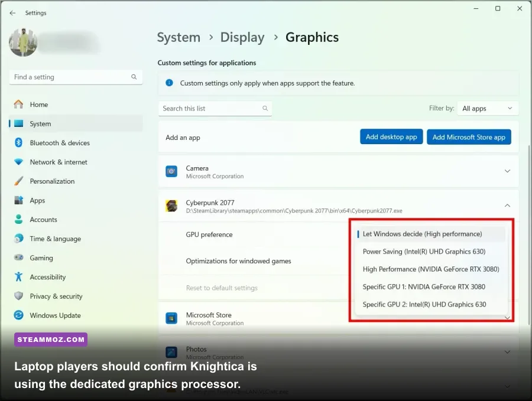This screenshot has height=401, width=532.
Task: Open Bluetooth & devices settings
Action: click(x=76, y=143)
